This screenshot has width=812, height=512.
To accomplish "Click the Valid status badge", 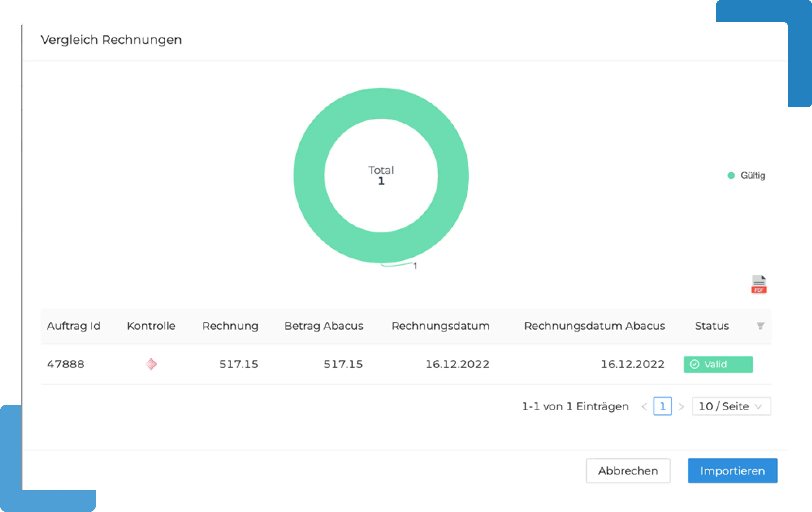I will click(x=718, y=364).
